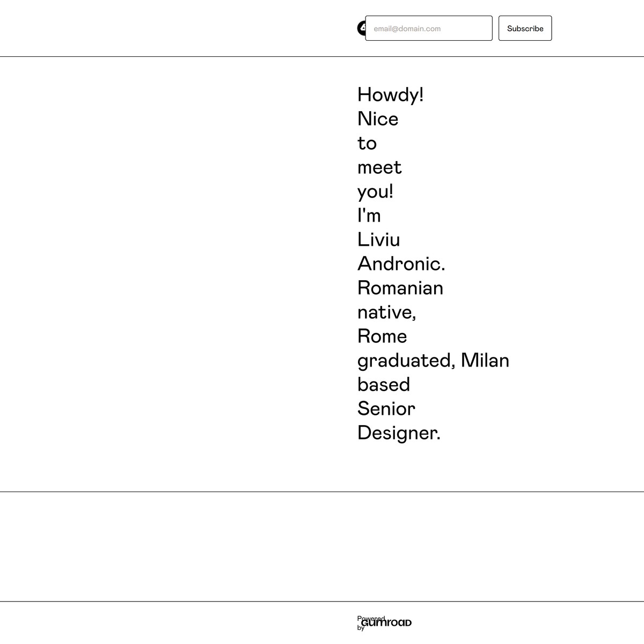Click the word "Nice" in bio
This screenshot has height=644, width=644.
(x=378, y=119)
